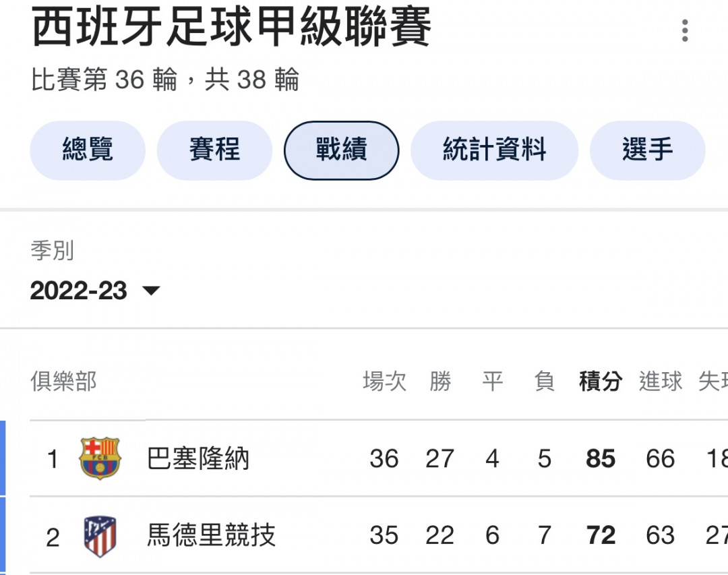Click the 進球 goals-for column header
This screenshot has width=728, height=575.
coord(660,382)
